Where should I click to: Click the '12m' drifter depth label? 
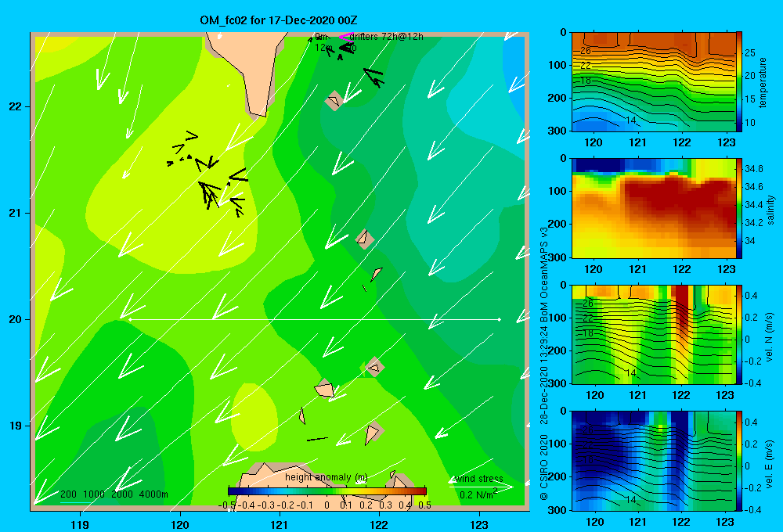coord(323,48)
